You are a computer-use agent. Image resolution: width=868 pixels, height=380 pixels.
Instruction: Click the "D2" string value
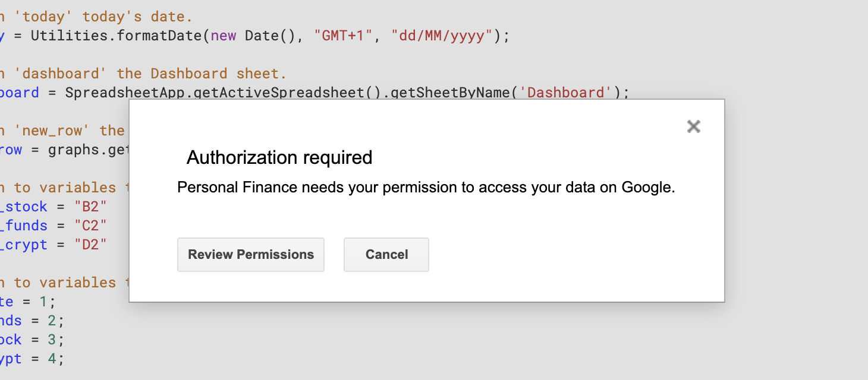click(90, 245)
